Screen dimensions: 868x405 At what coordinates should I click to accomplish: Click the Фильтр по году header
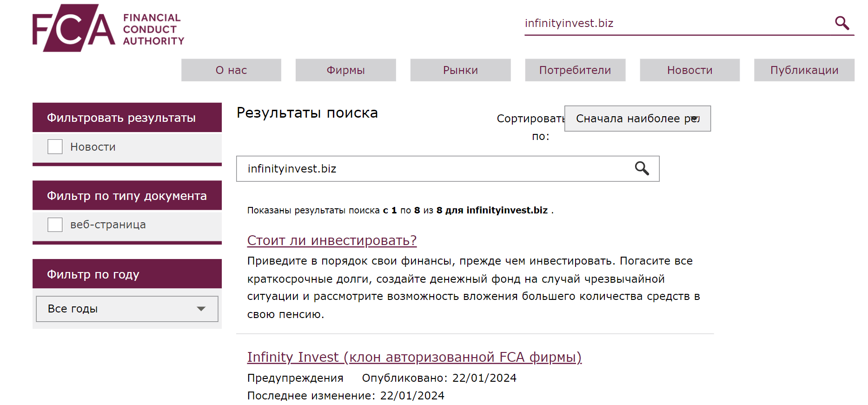(127, 274)
